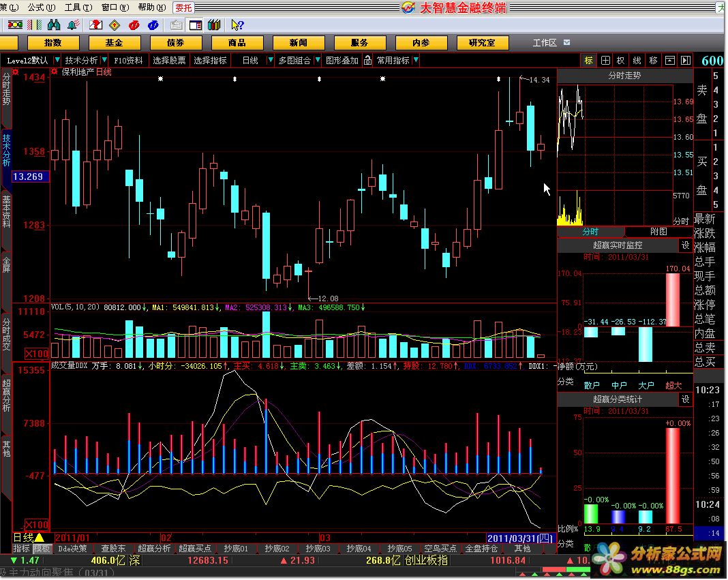Open the 日线 period dropdown arrow
The width and height of the screenshot is (728, 580).
(x=271, y=61)
